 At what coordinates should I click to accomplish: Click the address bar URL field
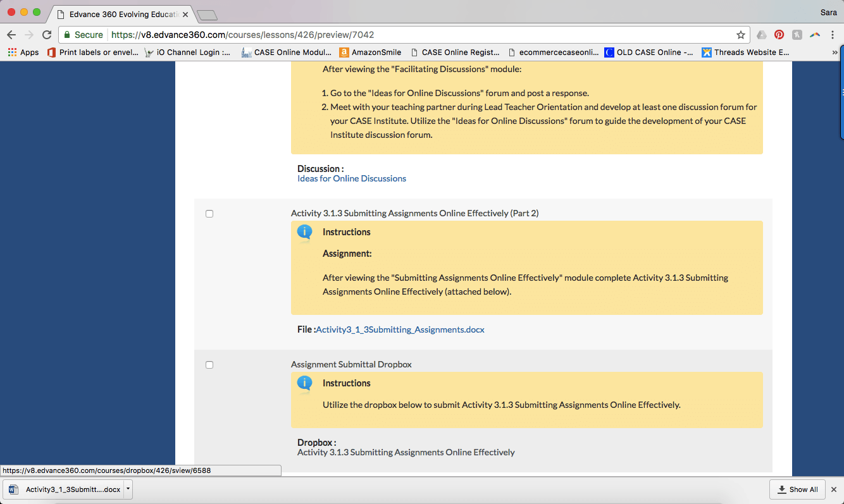click(418, 35)
